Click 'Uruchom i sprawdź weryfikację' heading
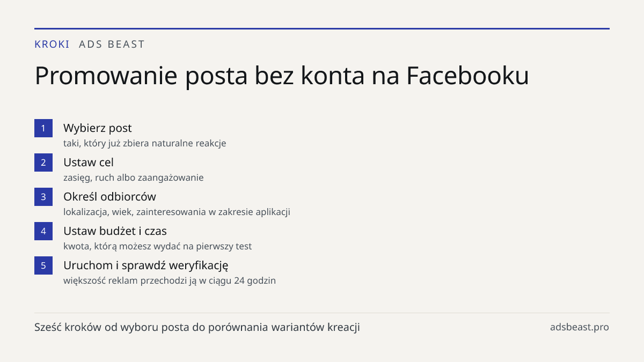Image resolution: width=644 pixels, height=362 pixels. [x=146, y=265]
